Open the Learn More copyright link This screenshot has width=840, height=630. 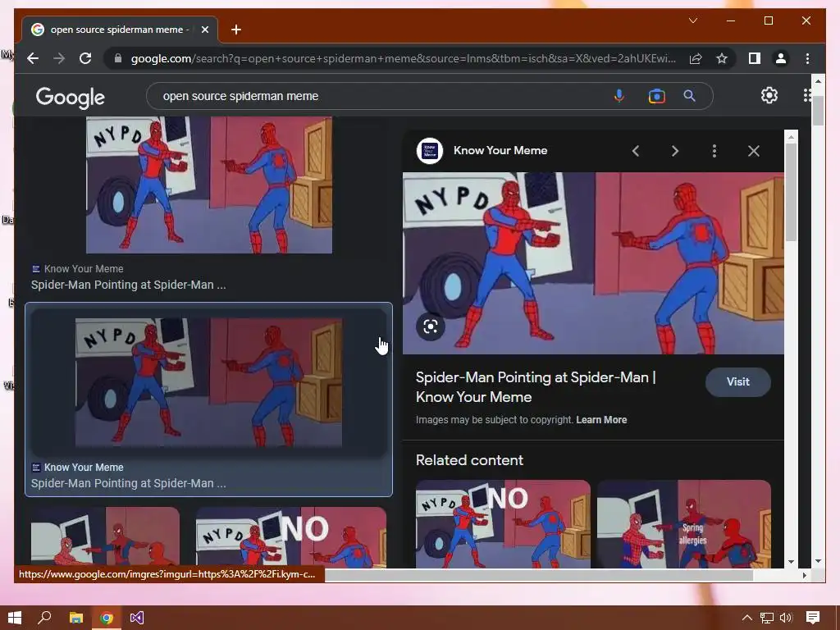[x=601, y=420]
